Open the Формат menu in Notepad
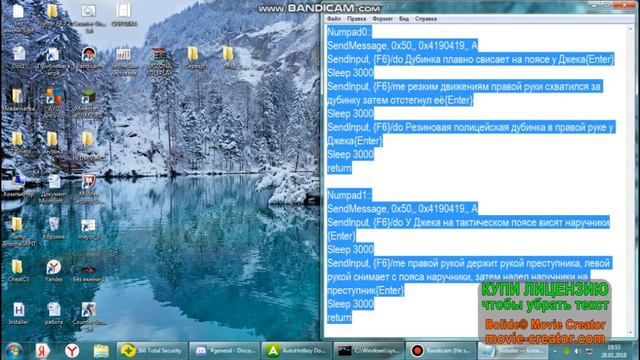640x360 pixels. point(382,19)
